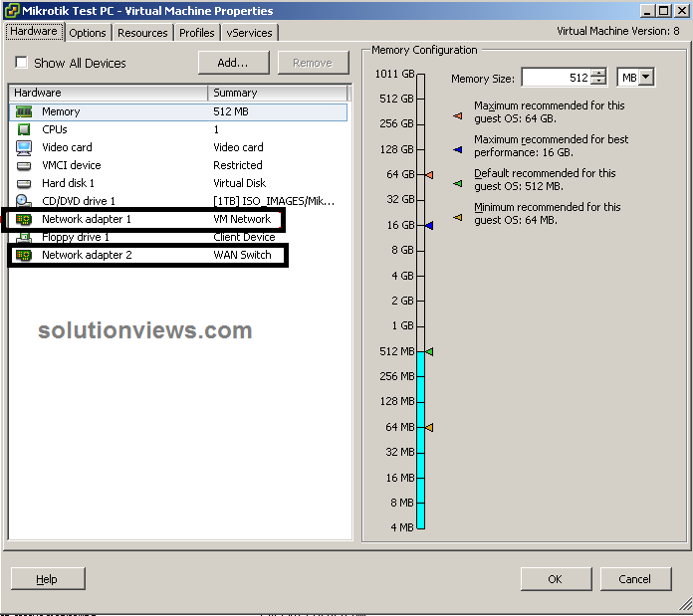The image size is (693, 616).
Task: Click the Add... button
Action: click(x=233, y=63)
